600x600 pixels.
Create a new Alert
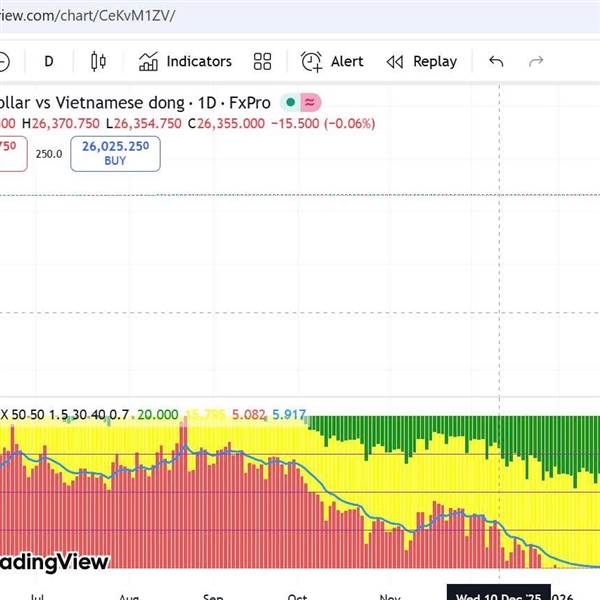[333, 61]
